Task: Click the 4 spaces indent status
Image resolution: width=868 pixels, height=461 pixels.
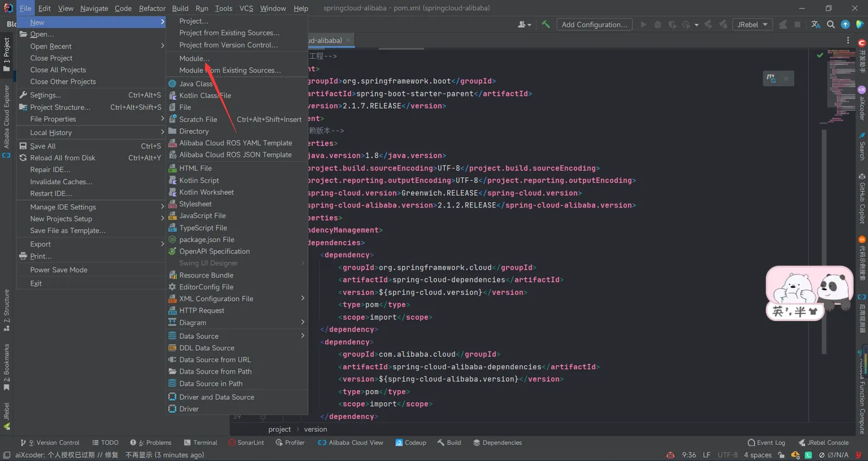Action: pos(758,455)
